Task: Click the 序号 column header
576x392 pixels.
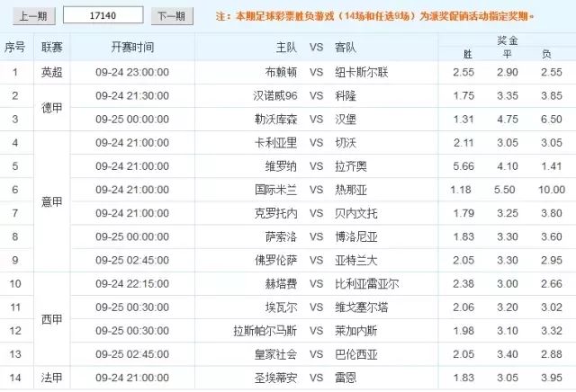Action: [14, 47]
